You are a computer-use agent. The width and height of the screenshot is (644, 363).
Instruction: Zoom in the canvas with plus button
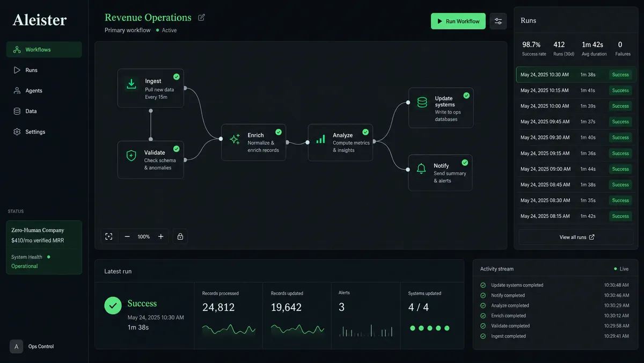(160, 236)
